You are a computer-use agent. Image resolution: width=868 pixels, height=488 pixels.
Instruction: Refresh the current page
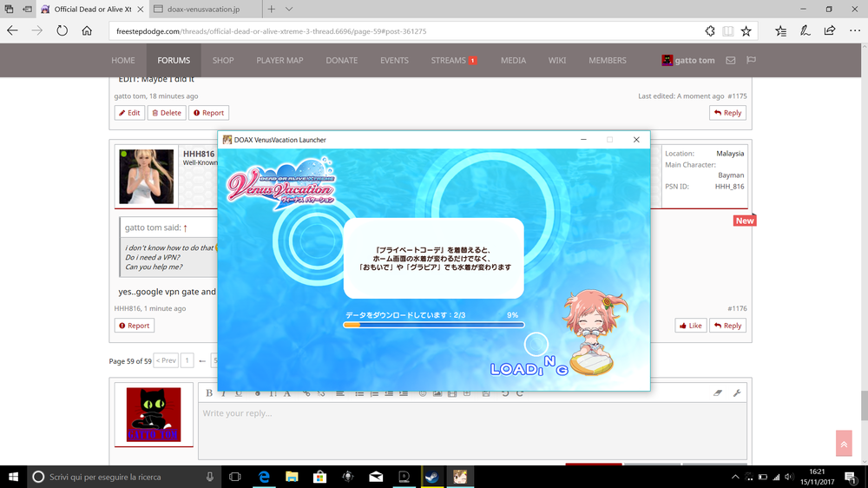(62, 31)
